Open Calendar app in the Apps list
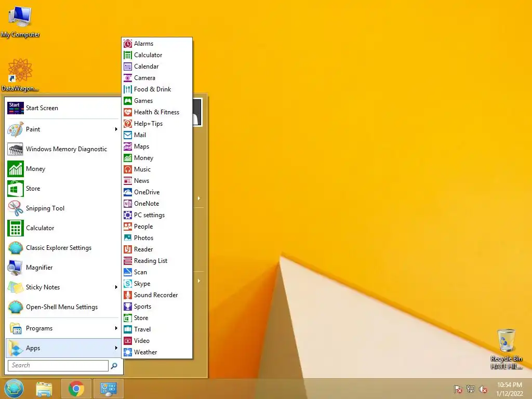 pyautogui.click(x=157, y=66)
